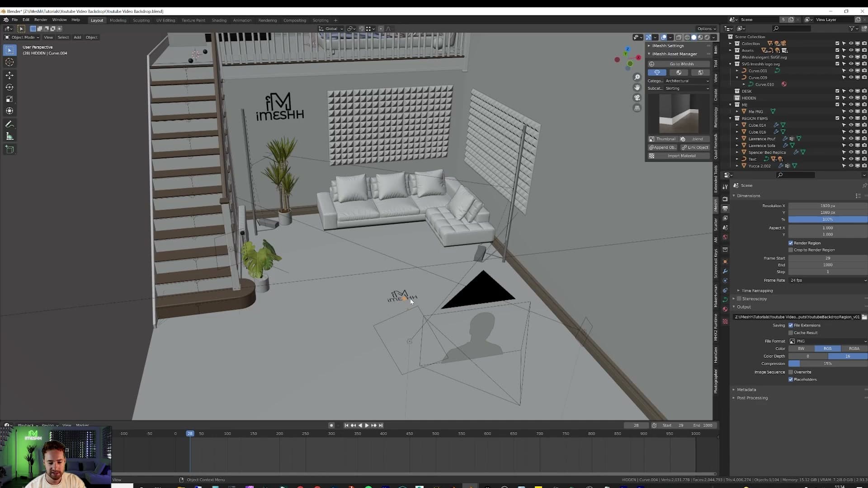This screenshot has width=868, height=488.
Task: Switch to the Modeling workspace tab
Action: 118,20
